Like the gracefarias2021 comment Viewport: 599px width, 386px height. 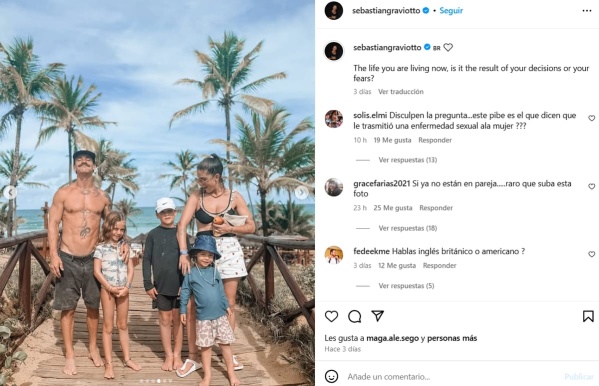pos(591,186)
